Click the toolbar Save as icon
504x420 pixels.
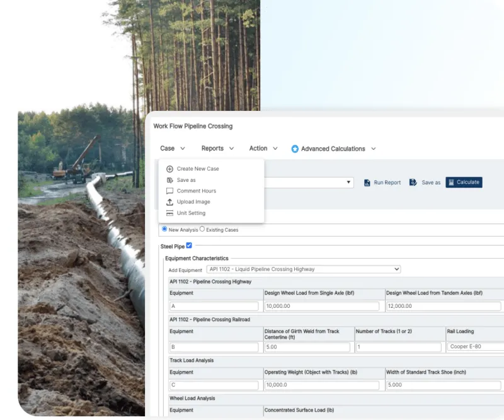(x=413, y=183)
